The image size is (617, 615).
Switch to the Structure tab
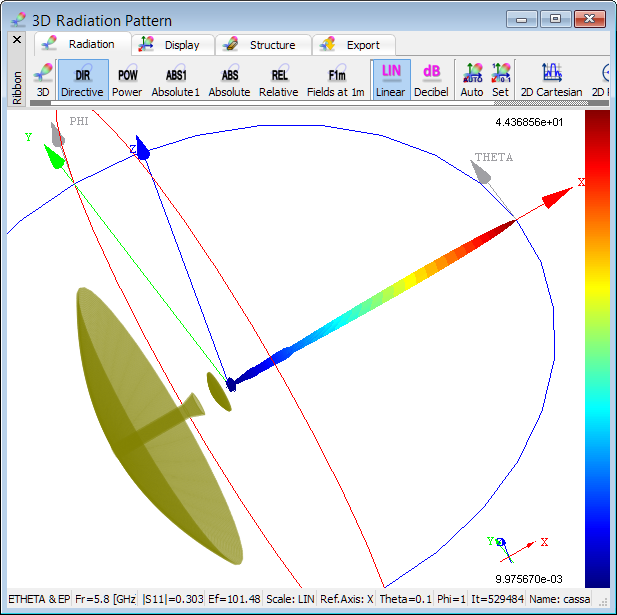pos(260,45)
